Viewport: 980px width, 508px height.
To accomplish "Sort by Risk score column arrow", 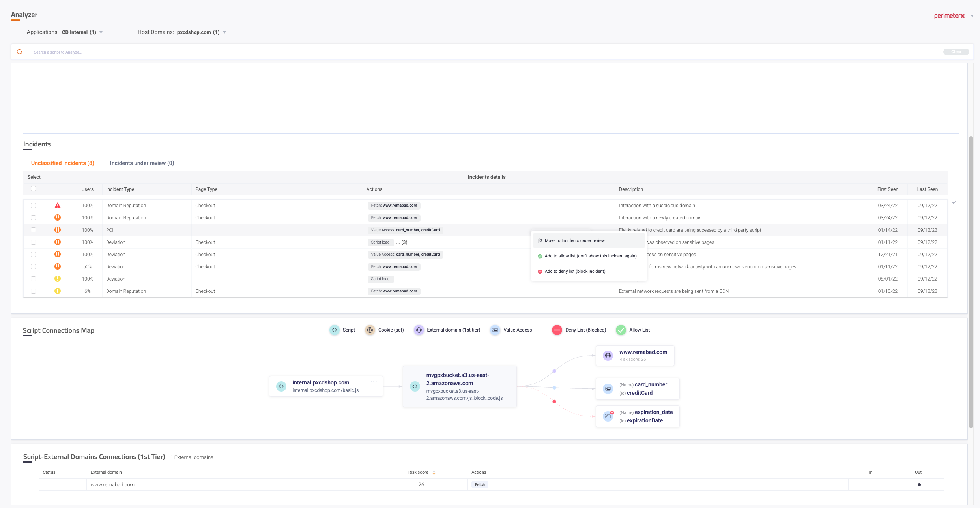I will point(434,472).
